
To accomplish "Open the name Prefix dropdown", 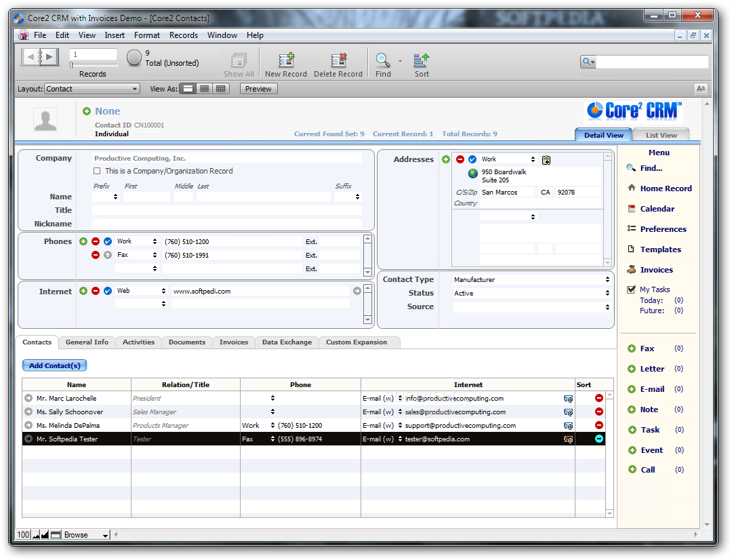I will click(106, 197).
